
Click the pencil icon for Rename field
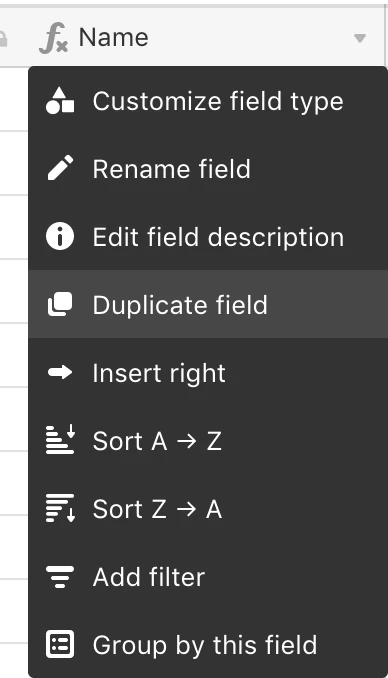click(x=60, y=168)
